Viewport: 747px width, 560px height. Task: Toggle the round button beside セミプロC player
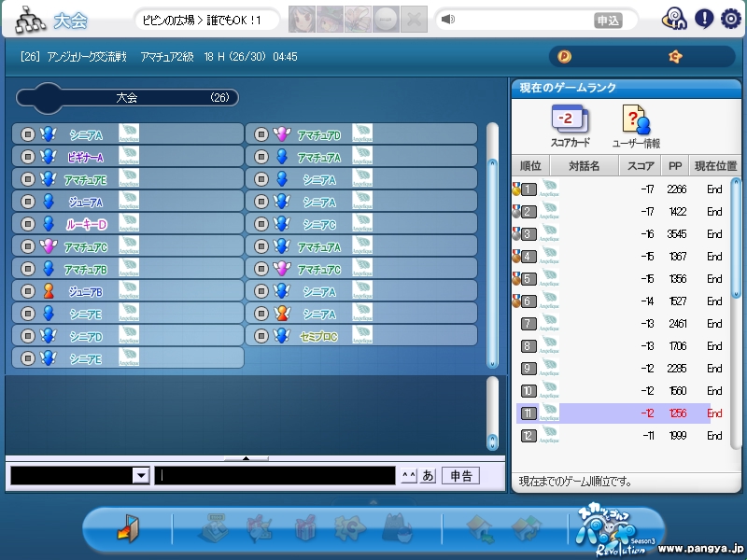tap(261, 336)
